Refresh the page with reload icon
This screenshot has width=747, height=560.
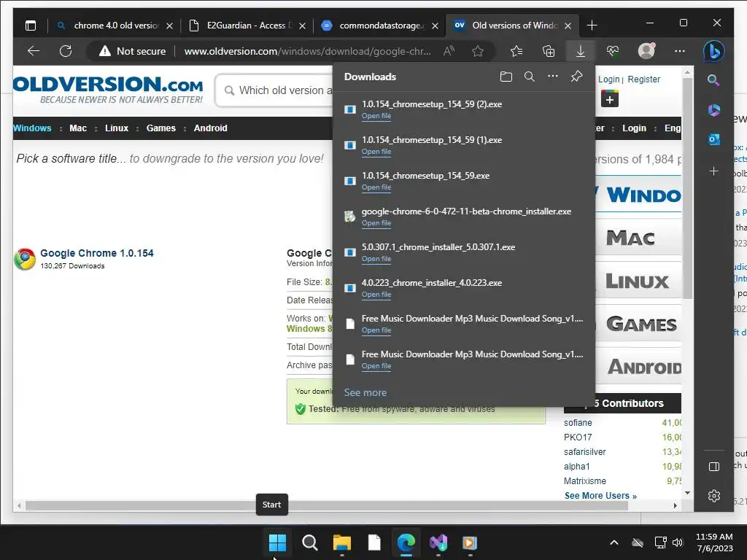[66, 51]
